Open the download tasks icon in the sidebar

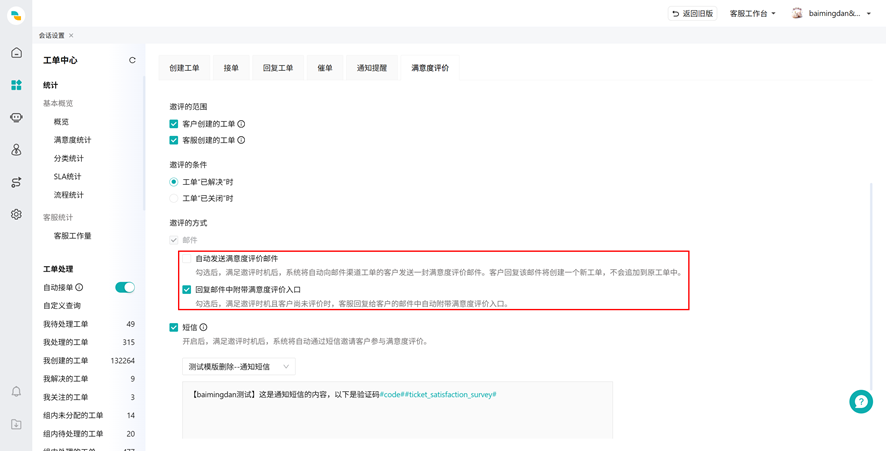[x=16, y=424]
